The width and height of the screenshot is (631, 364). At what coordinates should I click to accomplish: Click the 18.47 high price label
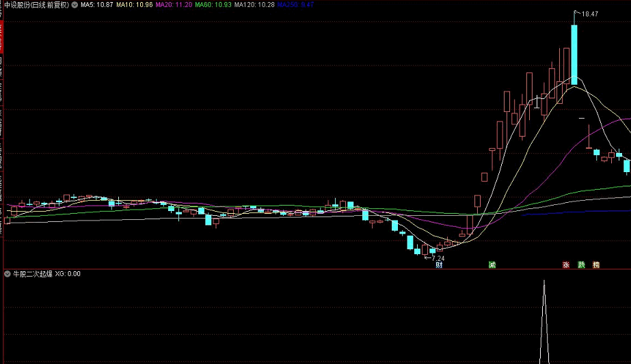pos(590,14)
